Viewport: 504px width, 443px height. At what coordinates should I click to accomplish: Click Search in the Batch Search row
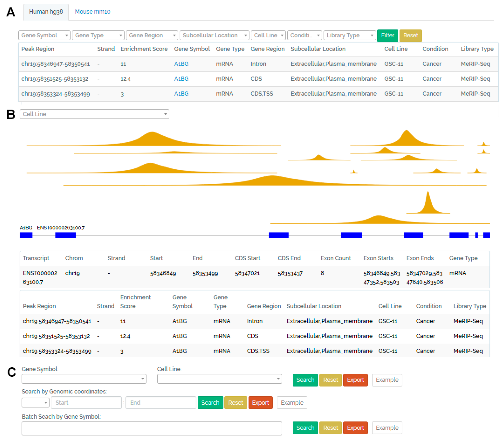coord(305,428)
